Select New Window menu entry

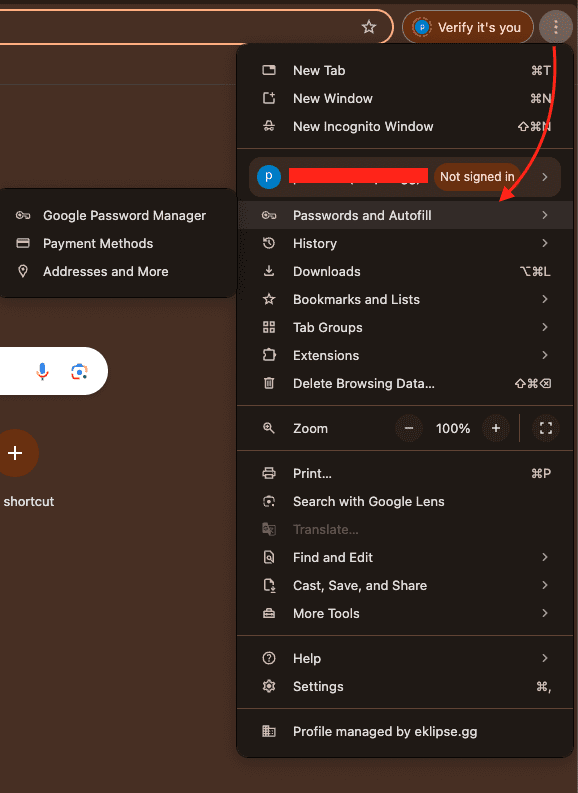(x=406, y=98)
